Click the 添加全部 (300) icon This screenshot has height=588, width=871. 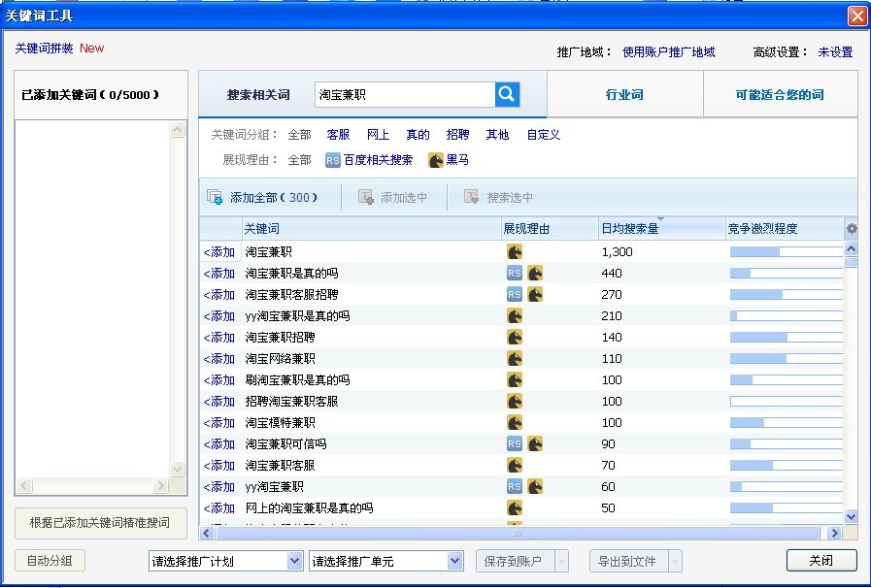(215, 197)
